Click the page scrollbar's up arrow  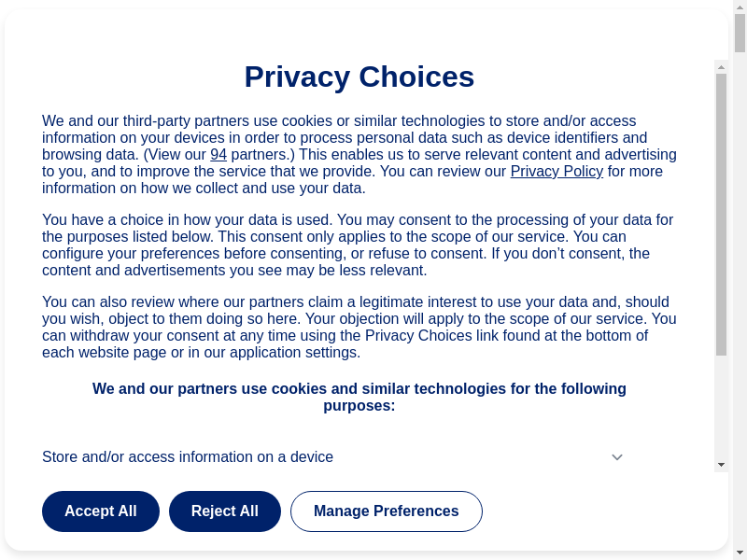[740, 7]
